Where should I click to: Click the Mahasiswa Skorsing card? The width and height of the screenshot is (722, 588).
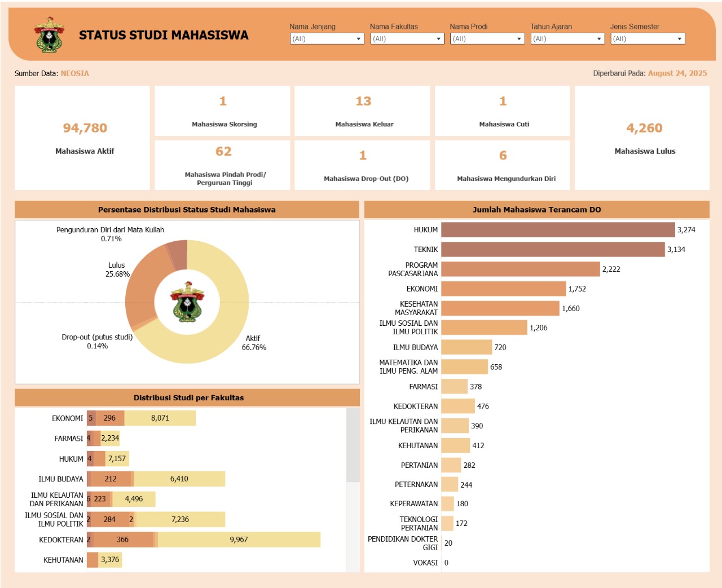(222, 110)
